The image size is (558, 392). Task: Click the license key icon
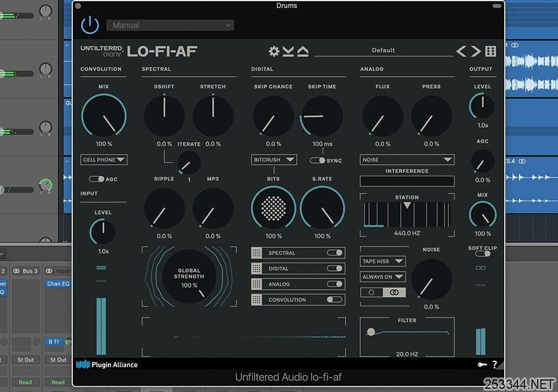point(482,365)
